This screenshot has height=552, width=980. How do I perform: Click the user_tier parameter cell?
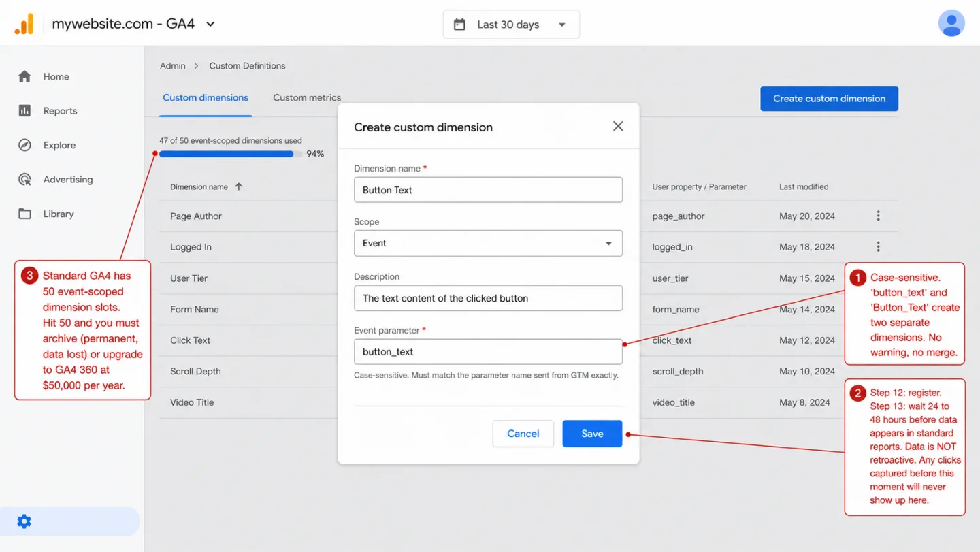pyautogui.click(x=670, y=278)
